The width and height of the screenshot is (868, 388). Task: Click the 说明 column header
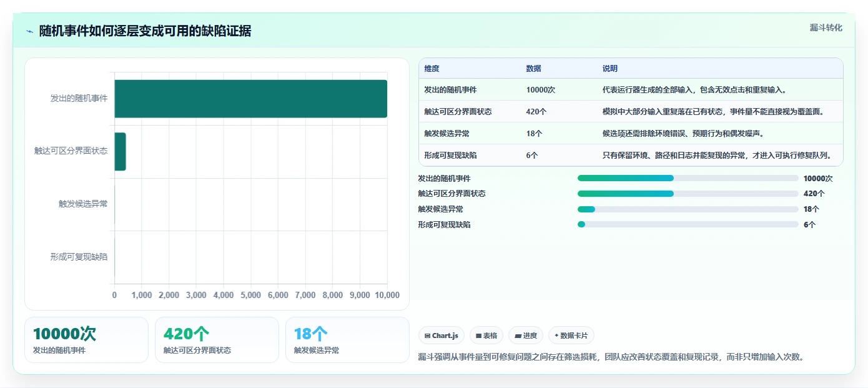pos(610,69)
